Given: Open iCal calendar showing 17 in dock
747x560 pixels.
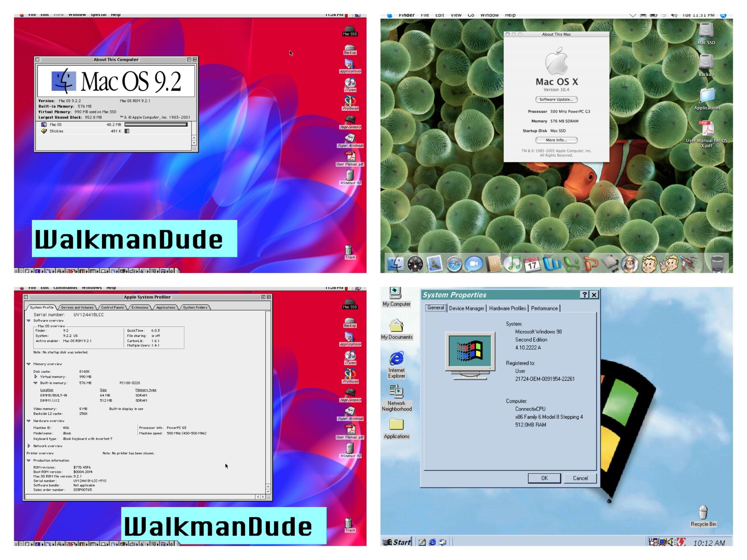Looking at the screenshot, I should pos(533,264).
